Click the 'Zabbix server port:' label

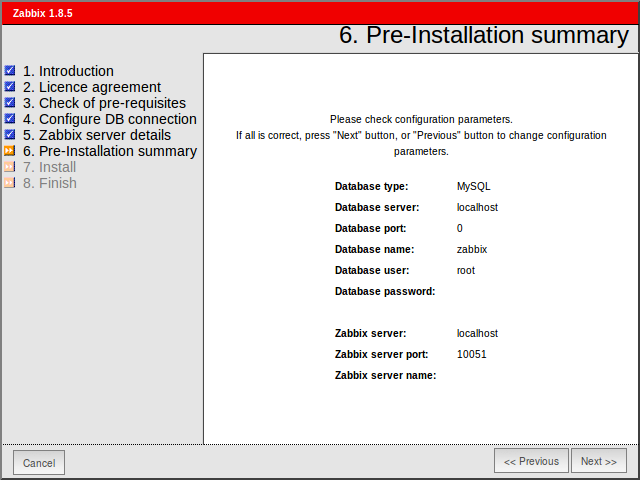382,354
